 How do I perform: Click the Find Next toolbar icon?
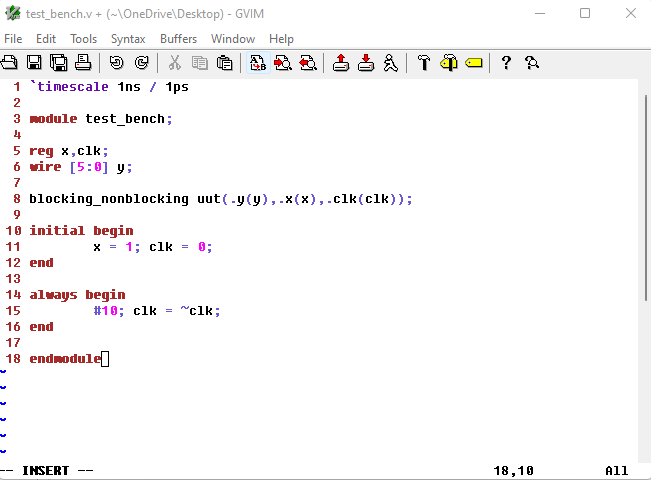tap(283, 63)
